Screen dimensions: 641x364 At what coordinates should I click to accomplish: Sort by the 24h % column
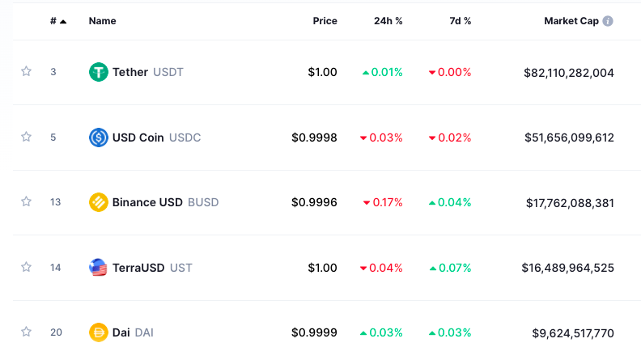388,21
